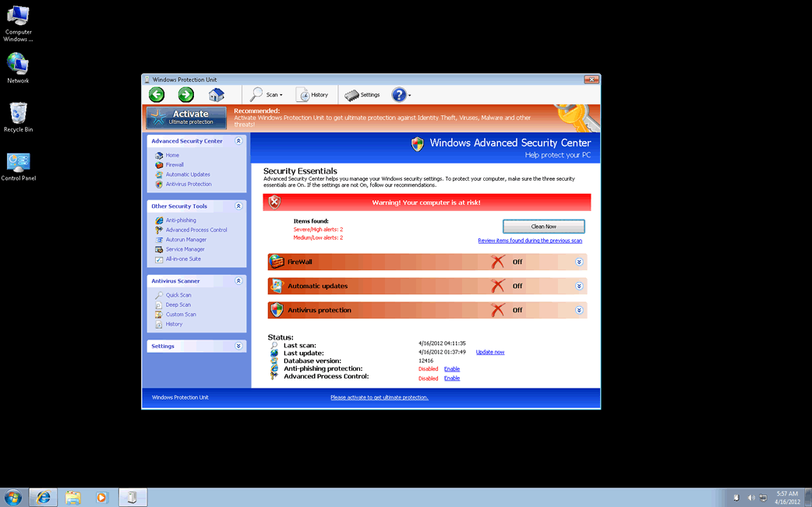This screenshot has width=812, height=507.
Task: Expand the Firewall status row chevron
Action: (x=579, y=262)
